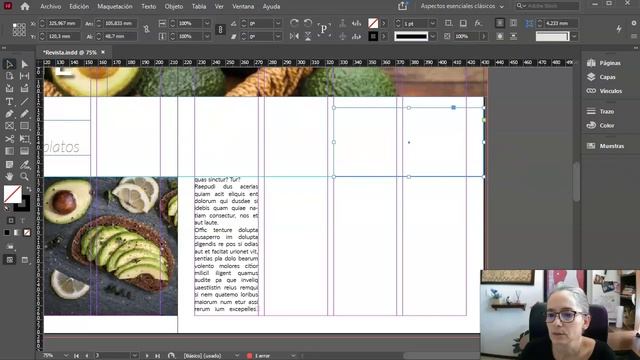Open zoom level dropdown in status bar
The width and height of the screenshot is (640, 360).
(65, 356)
